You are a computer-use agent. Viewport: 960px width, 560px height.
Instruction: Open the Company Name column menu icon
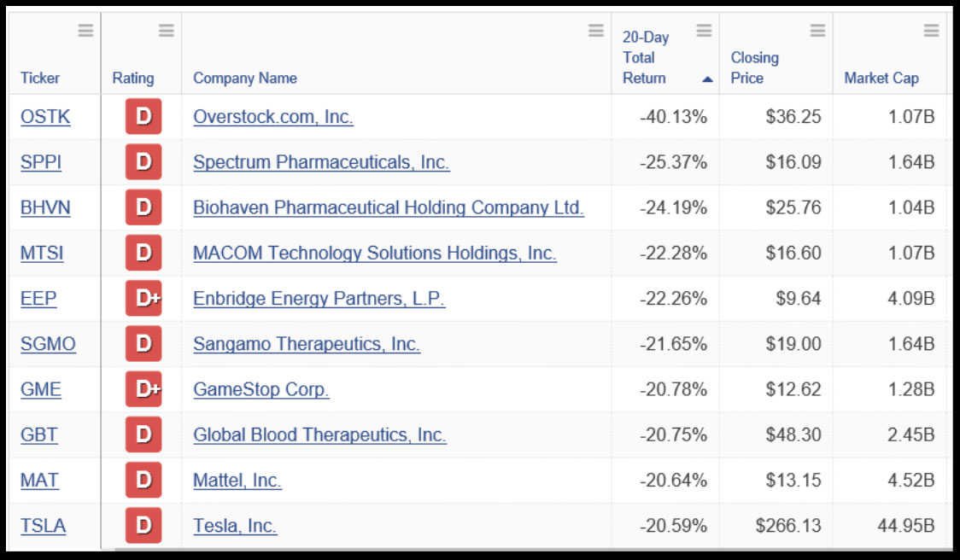pyautogui.click(x=595, y=30)
